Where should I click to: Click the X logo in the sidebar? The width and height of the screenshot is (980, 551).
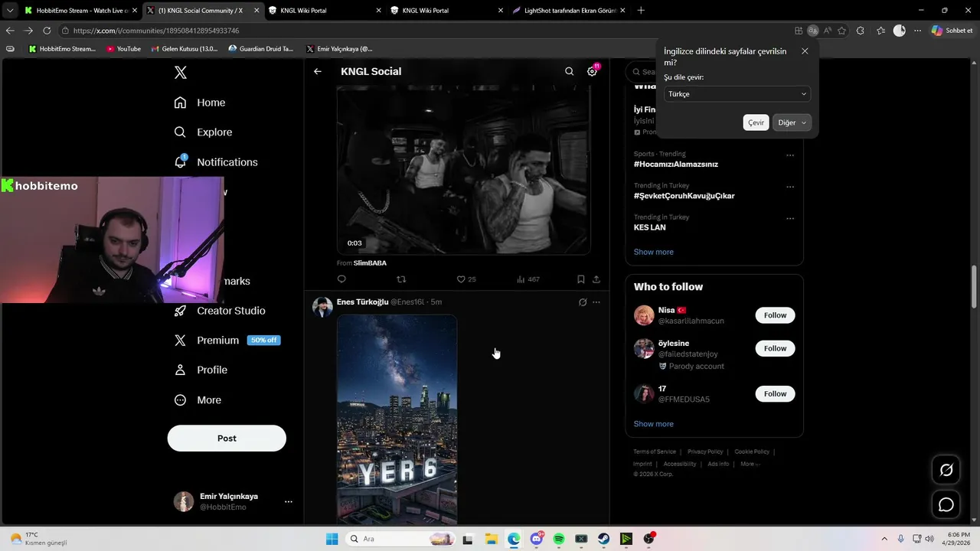(181, 73)
